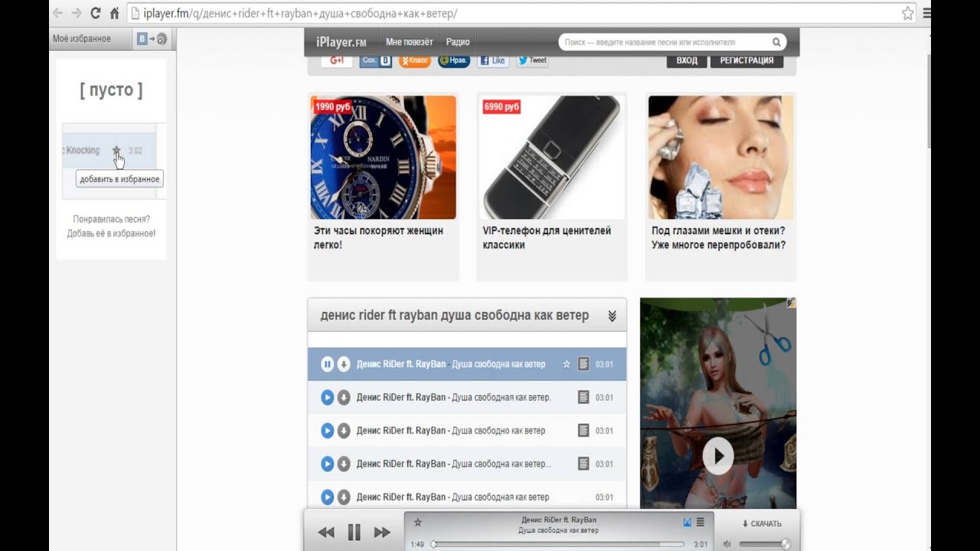Click the volume slider

point(763,544)
